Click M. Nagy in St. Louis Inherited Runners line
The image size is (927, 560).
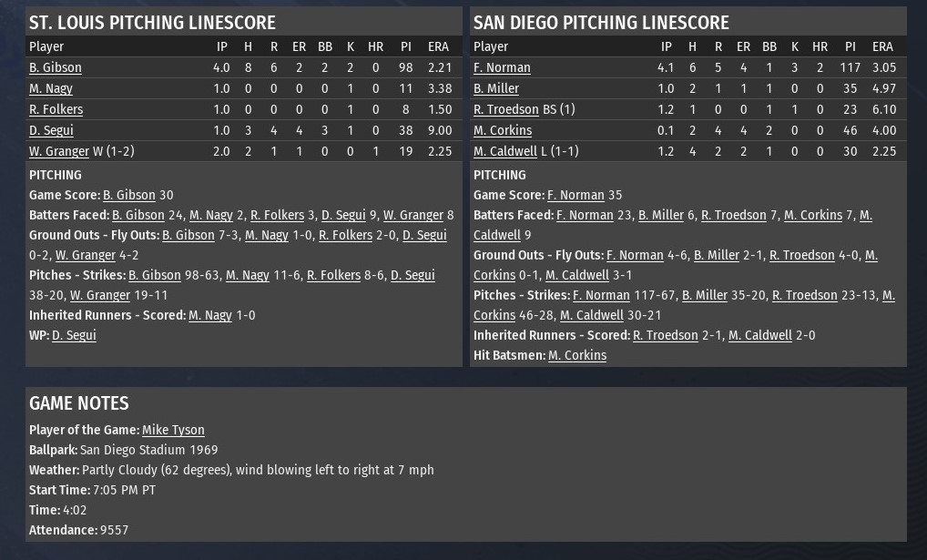coord(210,315)
